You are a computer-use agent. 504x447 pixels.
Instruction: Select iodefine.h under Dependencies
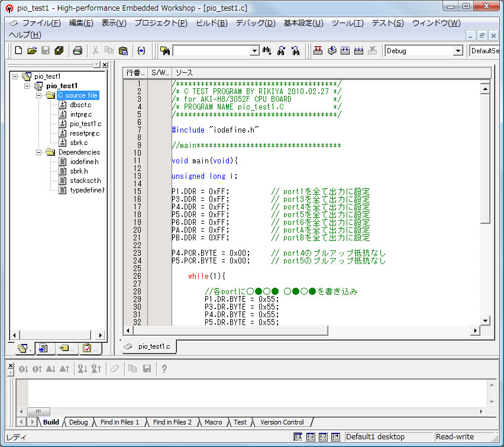point(84,162)
